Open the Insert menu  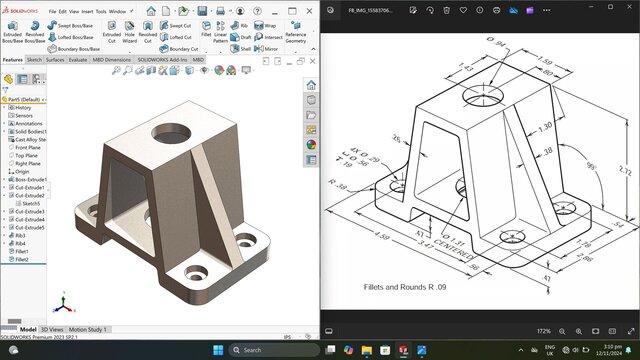[87, 11]
